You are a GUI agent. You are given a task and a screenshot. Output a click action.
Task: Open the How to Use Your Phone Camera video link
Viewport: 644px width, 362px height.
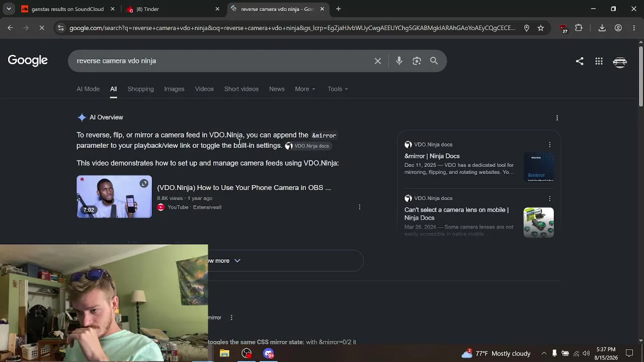(x=244, y=188)
